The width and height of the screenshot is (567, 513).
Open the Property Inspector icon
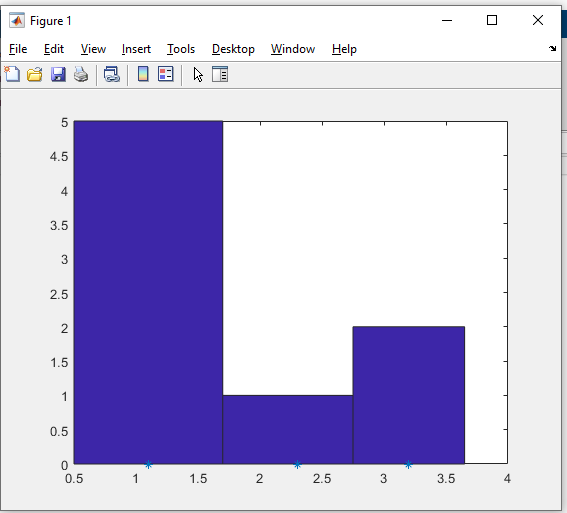(x=220, y=74)
